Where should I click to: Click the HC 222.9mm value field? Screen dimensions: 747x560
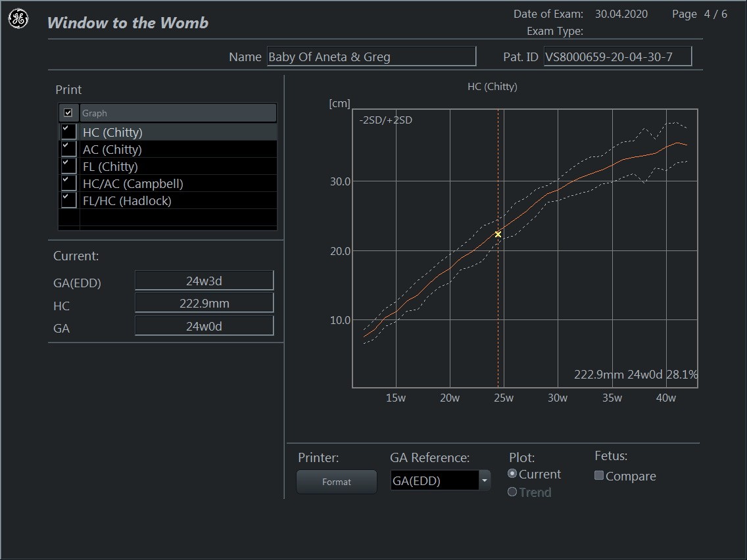point(204,304)
